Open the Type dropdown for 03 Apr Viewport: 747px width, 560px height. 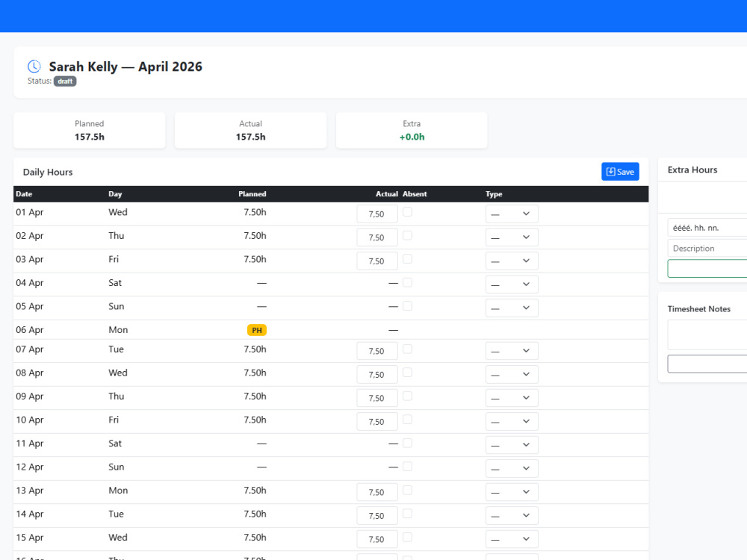512,261
